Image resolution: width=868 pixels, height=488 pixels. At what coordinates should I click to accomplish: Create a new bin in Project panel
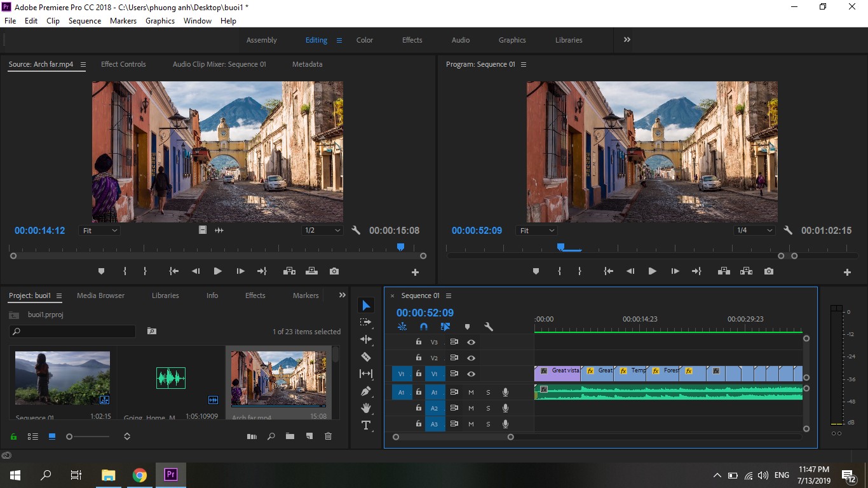point(290,436)
